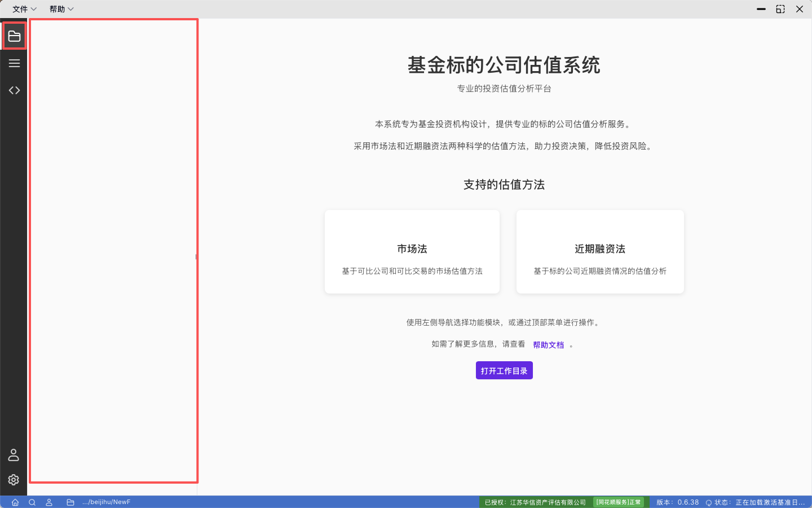Viewport: 812px width, 508px height.
Task: Open the user account sidebar icon
Action: [14, 455]
